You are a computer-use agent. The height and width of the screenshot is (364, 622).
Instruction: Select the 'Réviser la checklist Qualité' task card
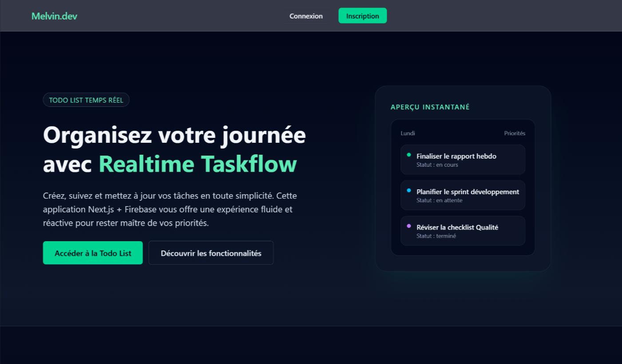(463, 231)
